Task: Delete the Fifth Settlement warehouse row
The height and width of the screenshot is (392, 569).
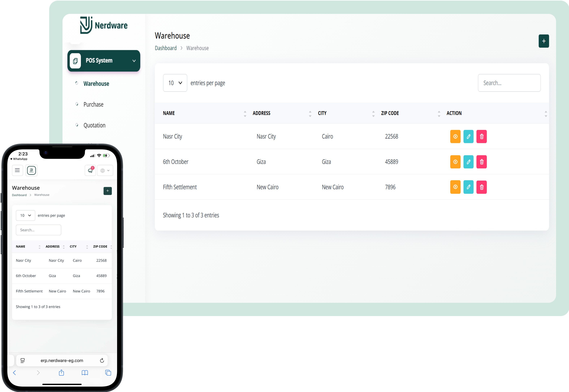Action: (481, 187)
